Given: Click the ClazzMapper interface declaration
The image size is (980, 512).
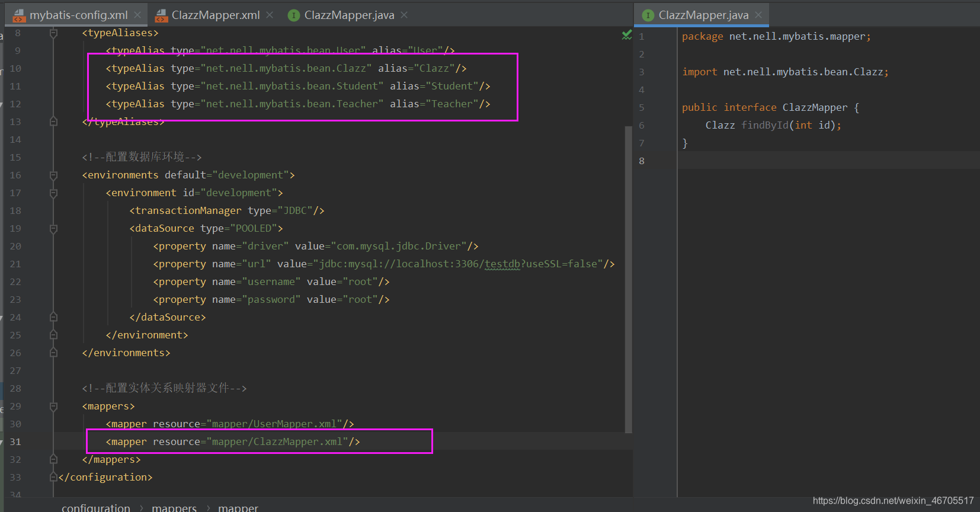Looking at the screenshot, I should pyautogui.click(x=770, y=107).
